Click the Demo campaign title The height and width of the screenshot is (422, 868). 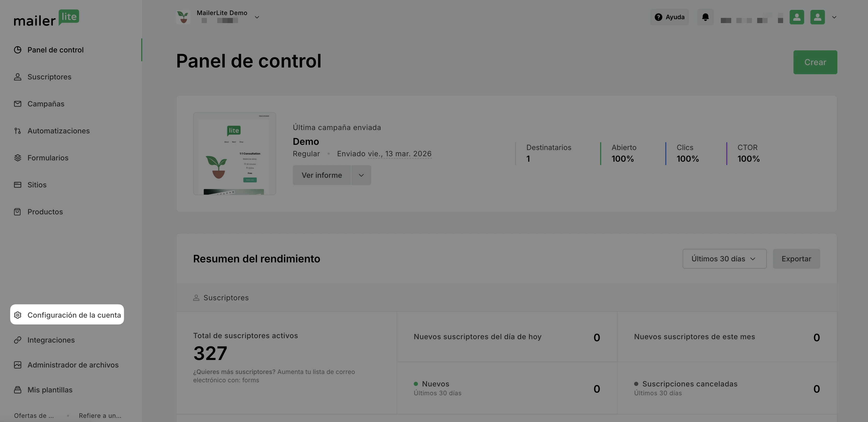306,141
